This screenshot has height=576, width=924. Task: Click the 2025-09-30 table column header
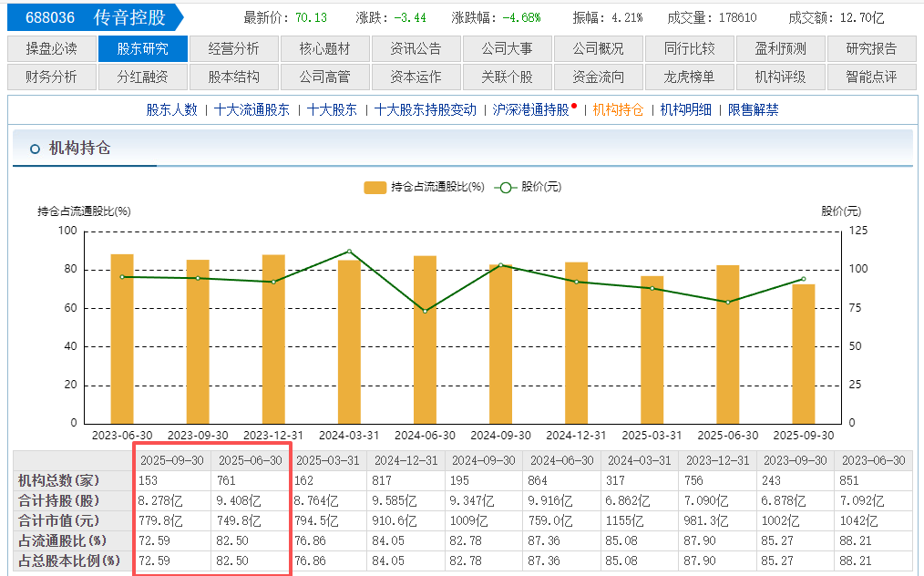[172, 460]
